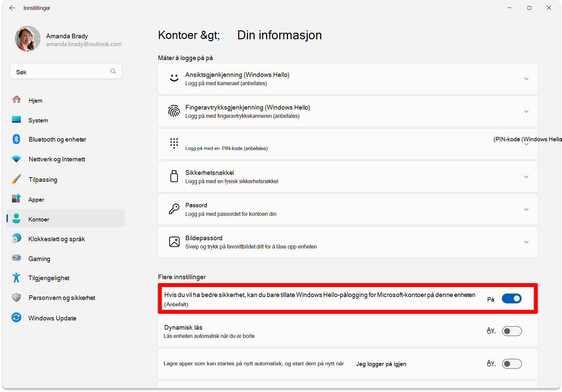Close the Innstillinger window
This screenshot has height=392, width=562.
[549, 8]
